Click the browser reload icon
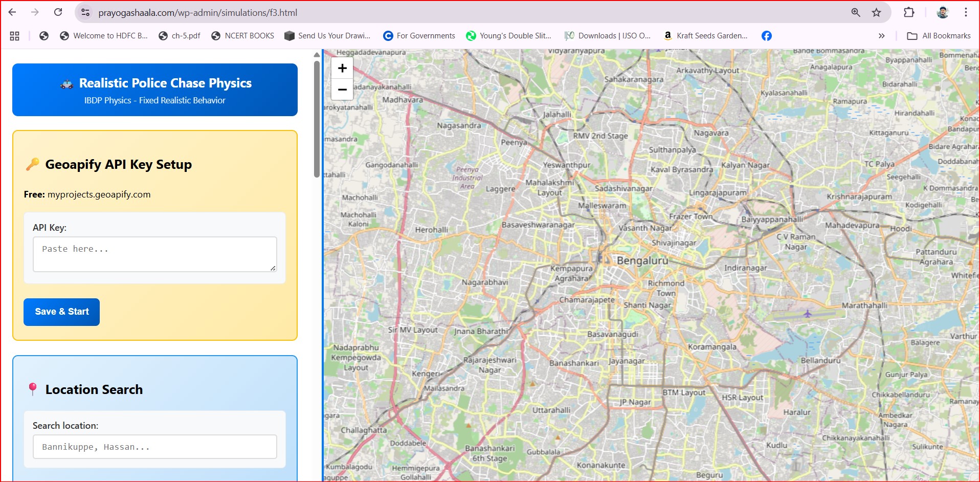Viewport: 980px width, 482px height. [x=58, y=12]
